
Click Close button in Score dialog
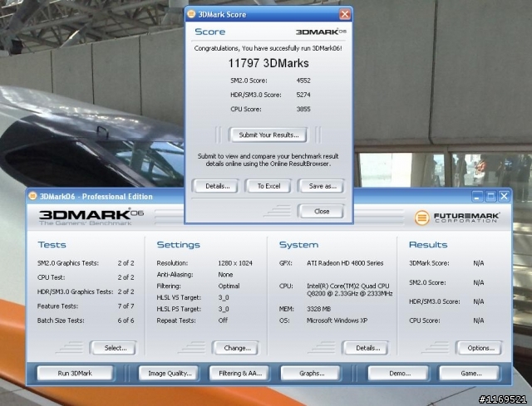pos(322,211)
